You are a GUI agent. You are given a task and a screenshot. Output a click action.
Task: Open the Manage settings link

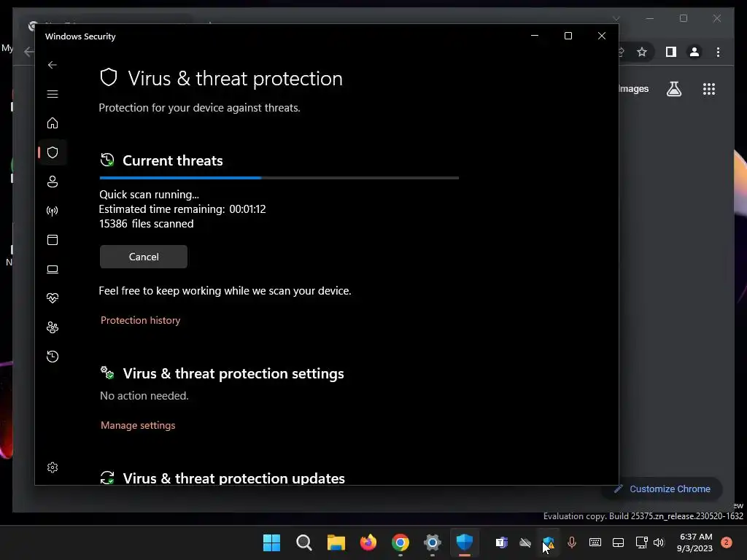(138, 425)
